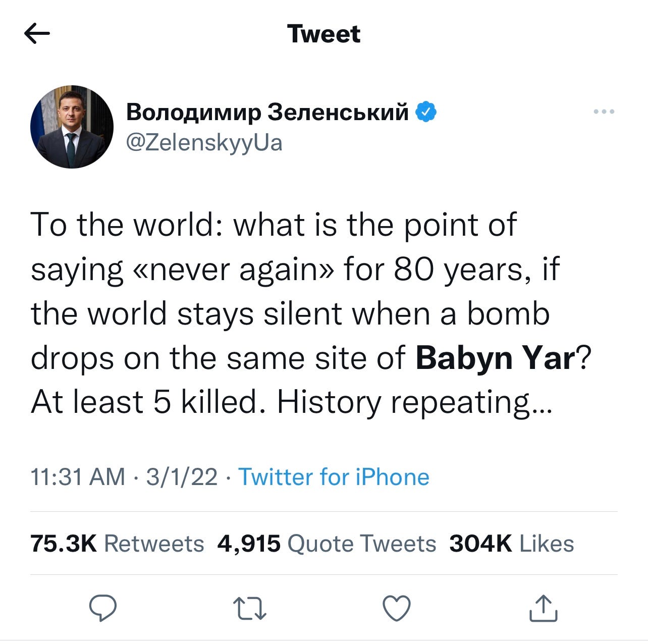648x644 pixels.
Task: Tap the reply speech bubble icon
Action: [x=103, y=608]
